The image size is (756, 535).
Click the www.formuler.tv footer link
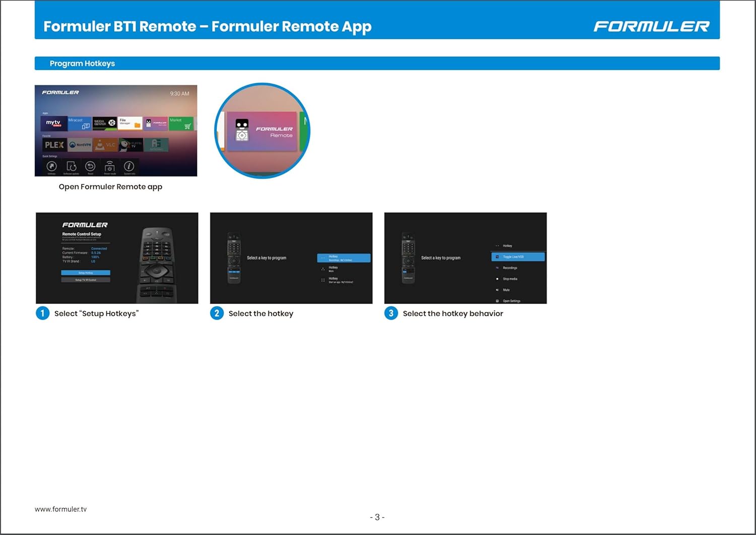coord(60,509)
